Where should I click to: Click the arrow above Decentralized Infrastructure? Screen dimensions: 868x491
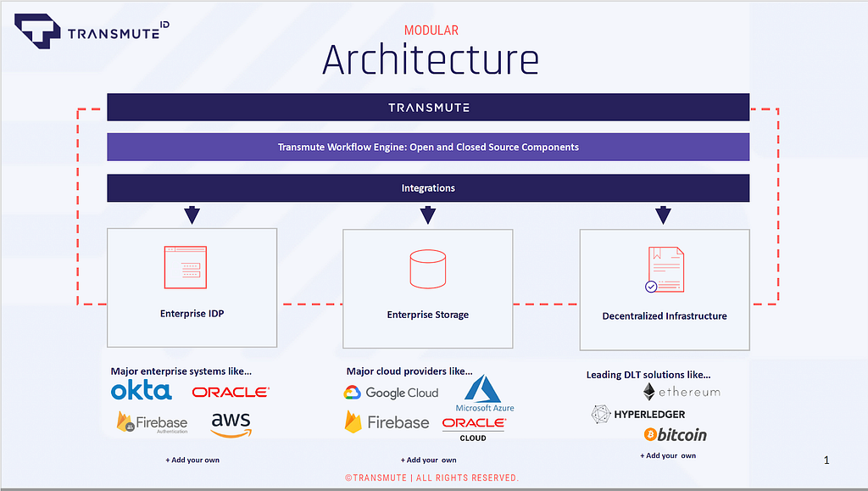click(663, 215)
